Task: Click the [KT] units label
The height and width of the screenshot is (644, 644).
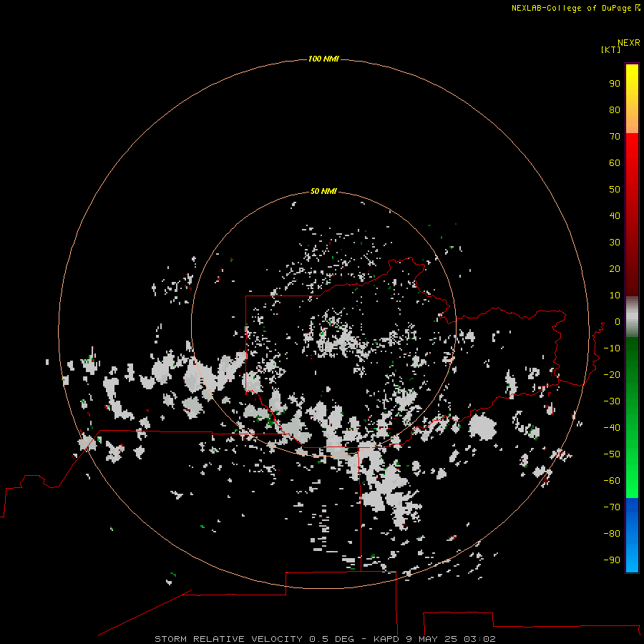Action: pos(611,49)
